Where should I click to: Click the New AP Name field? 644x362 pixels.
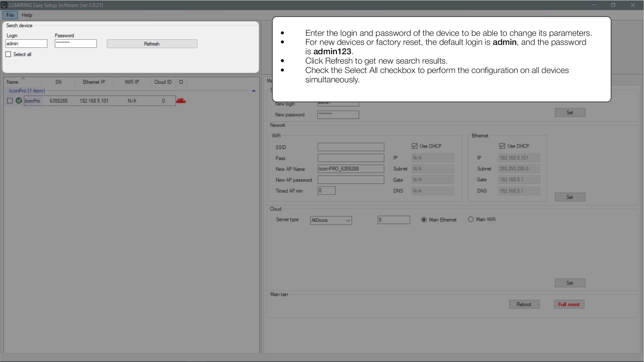[x=351, y=169]
